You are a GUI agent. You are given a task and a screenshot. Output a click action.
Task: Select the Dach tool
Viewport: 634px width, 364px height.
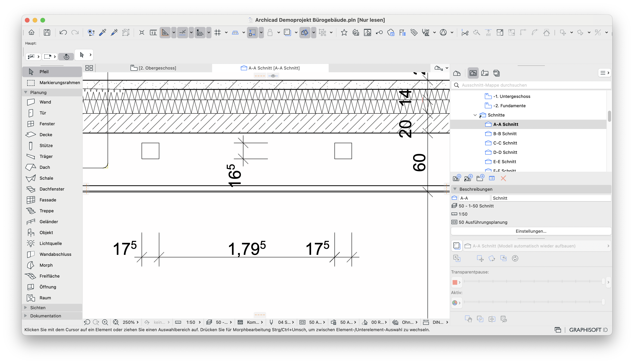click(x=52, y=167)
